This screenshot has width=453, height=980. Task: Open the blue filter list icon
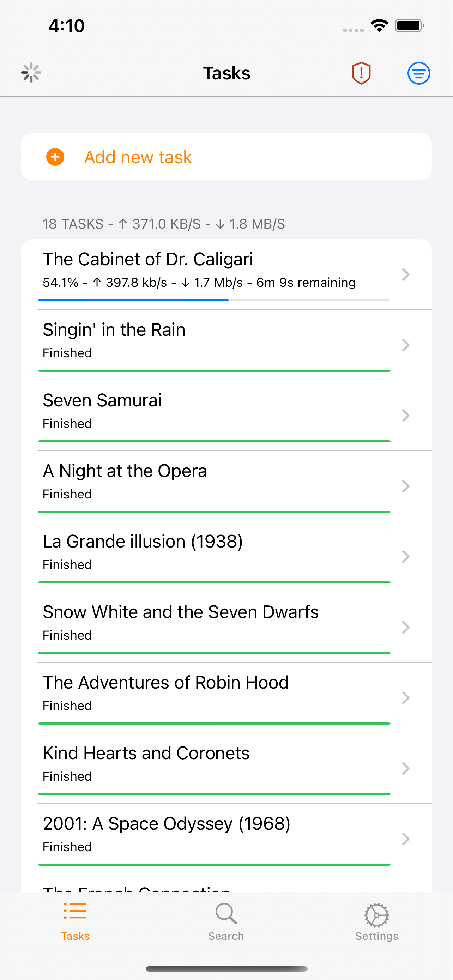418,73
